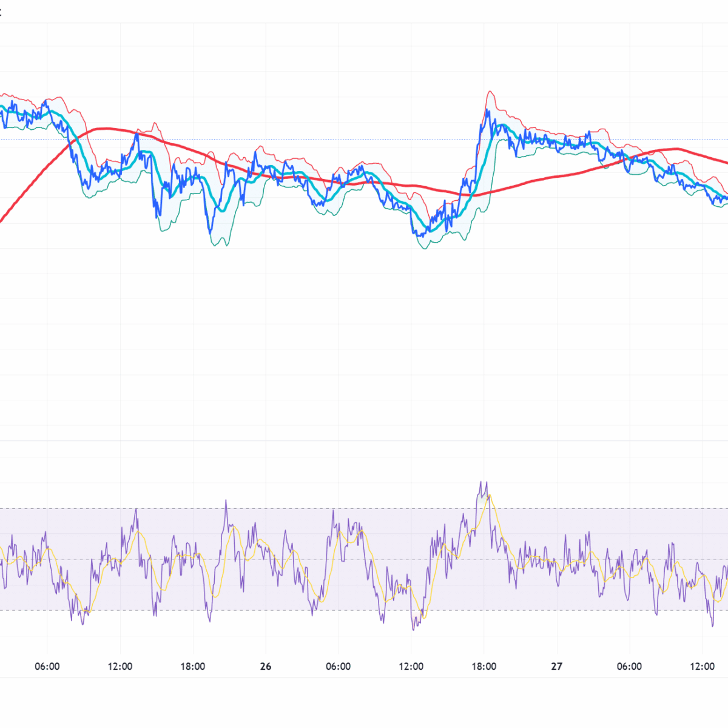
Task: Click the rightmost 12:00 time axis label
Action: (x=702, y=666)
